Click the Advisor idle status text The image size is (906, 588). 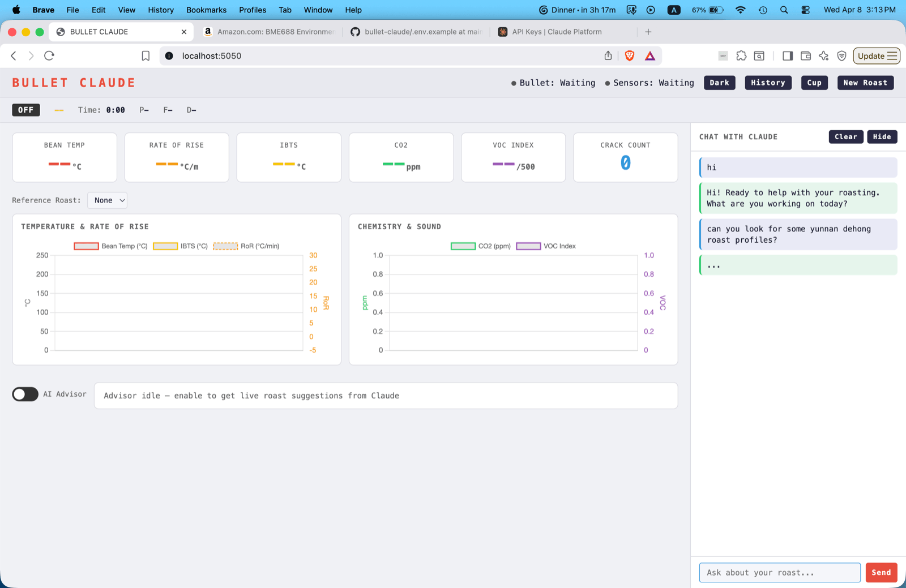point(251,396)
